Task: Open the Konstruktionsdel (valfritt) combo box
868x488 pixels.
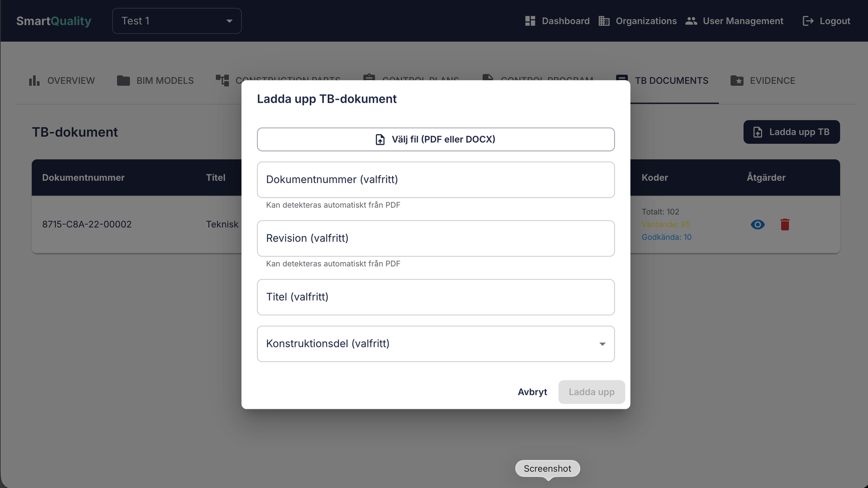Action: point(436,344)
